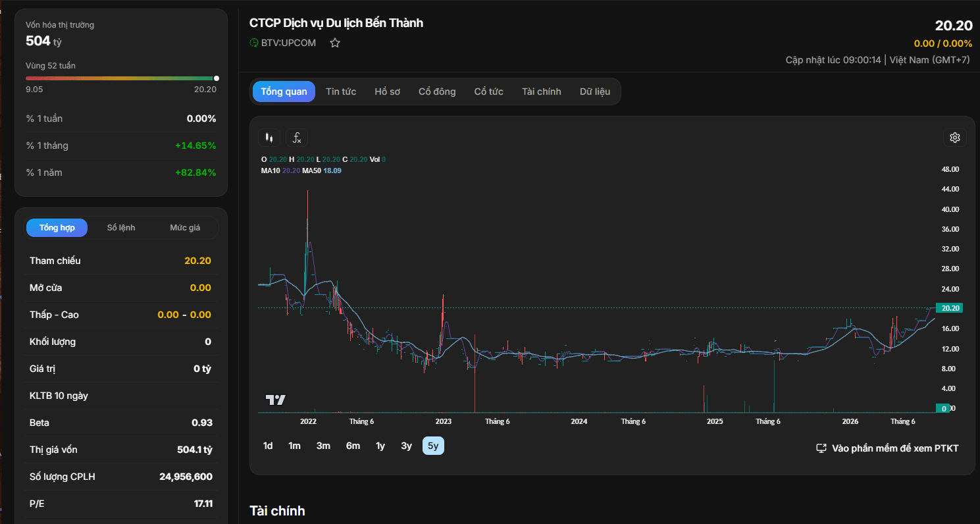The height and width of the screenshot is (524, 980).
Task: Click the Cập nhật lúc 09:00:14 timestamp
Action: click(833, 60)
